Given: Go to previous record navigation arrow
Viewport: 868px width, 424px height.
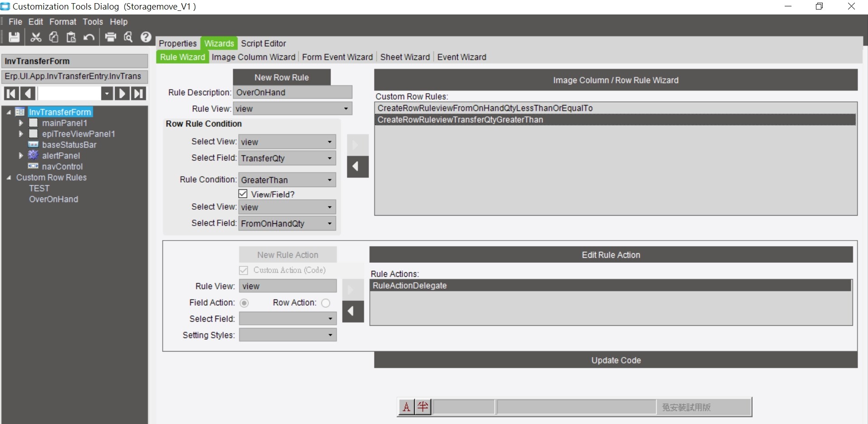Looking at the screenshot, I should click(28, 94).
